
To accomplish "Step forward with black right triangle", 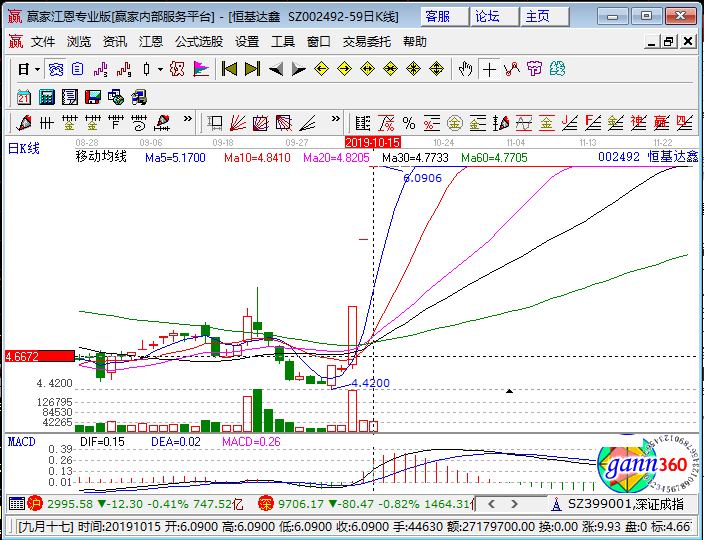I will 299,70.
